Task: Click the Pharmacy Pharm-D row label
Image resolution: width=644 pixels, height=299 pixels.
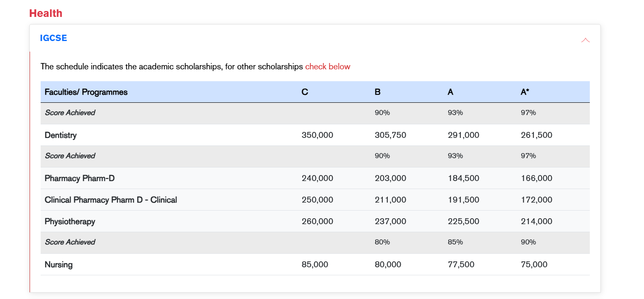Action: pyautogui.click(x=80, y=178)
